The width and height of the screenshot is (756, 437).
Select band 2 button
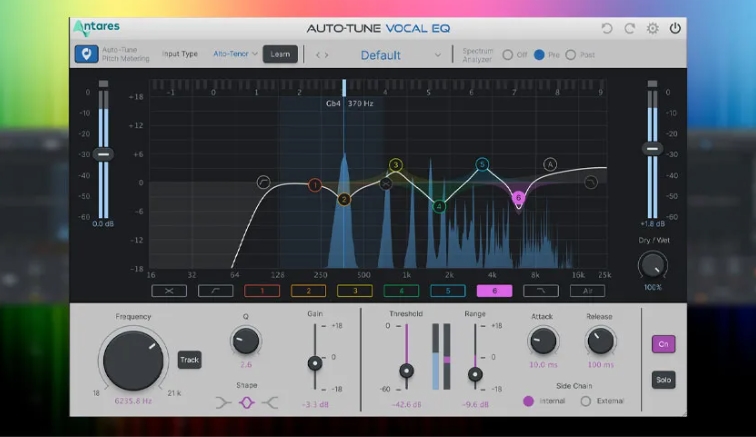pos(309,291)
